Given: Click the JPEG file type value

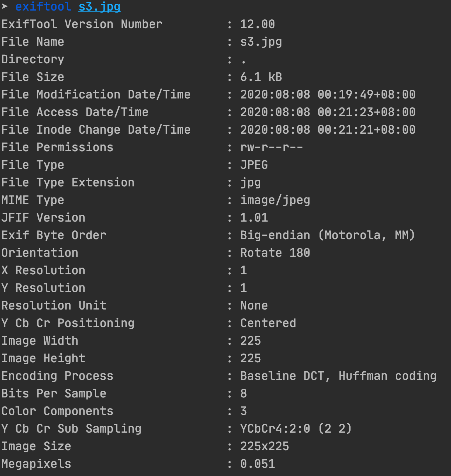Looking at the screenshot, I should click(254, 165).
